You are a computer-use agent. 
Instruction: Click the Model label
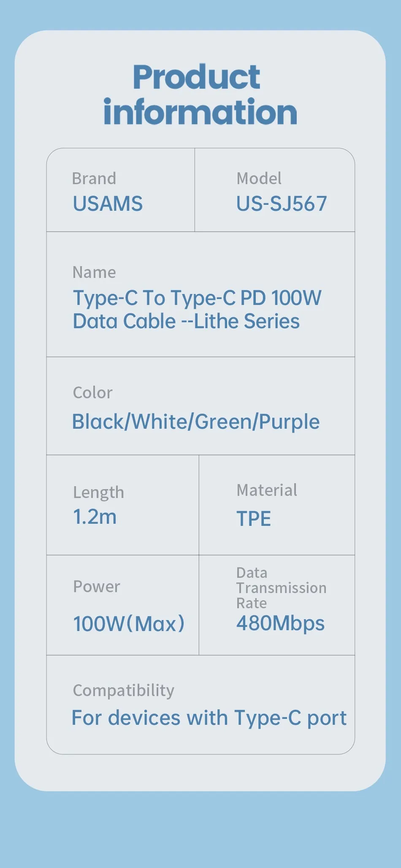click(259, 178)
